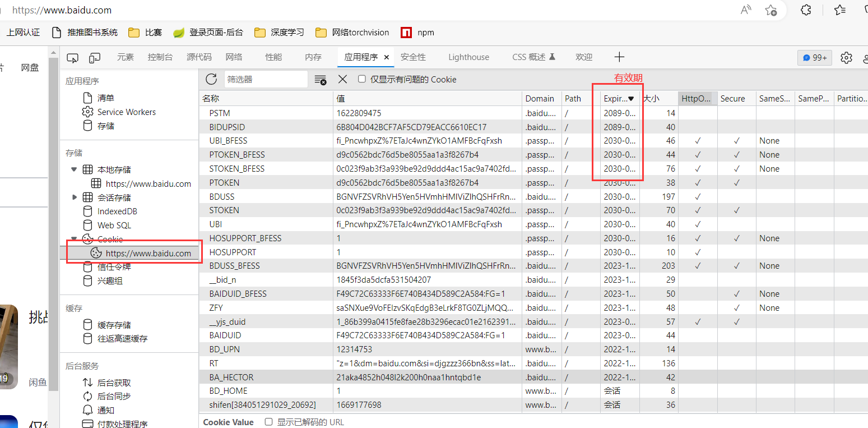Select 兴趣组 in the sidebar
The width and height of the screenshot is (868, 428).
click(110, 280)
